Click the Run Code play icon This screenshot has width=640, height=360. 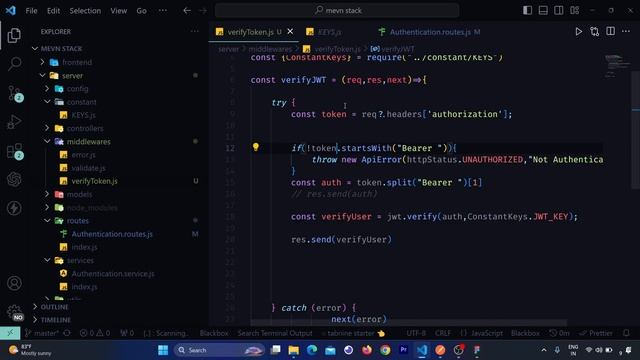tap(578, 32)
